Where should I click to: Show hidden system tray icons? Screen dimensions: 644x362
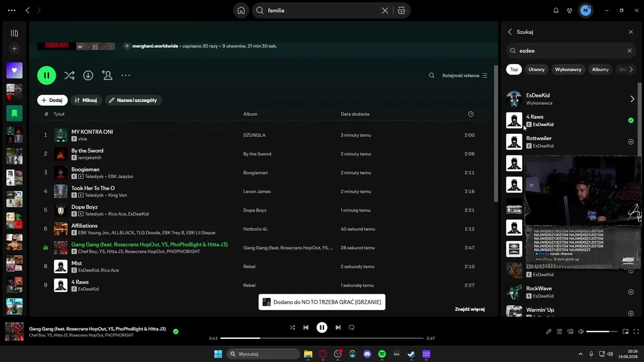[x=580, y=354]
